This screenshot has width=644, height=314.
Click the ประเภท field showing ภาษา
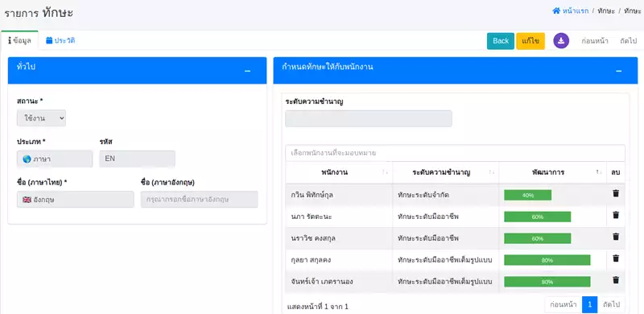pyautogui.click(x=55, y=159)
